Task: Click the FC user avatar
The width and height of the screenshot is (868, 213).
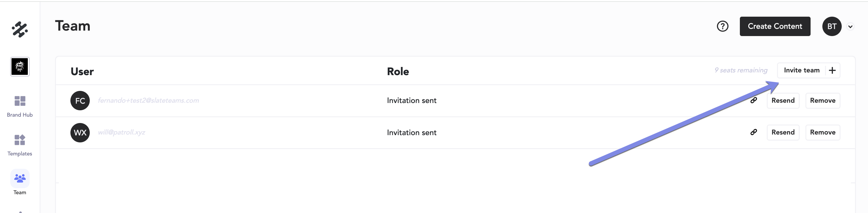Action: [80, 101]
